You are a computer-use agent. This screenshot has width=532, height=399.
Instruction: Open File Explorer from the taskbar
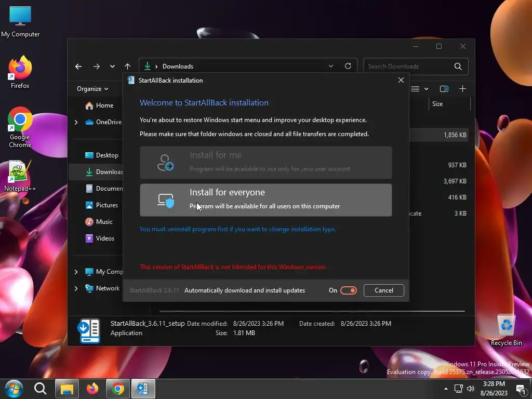pyautogui.click(x=67, y=389)
